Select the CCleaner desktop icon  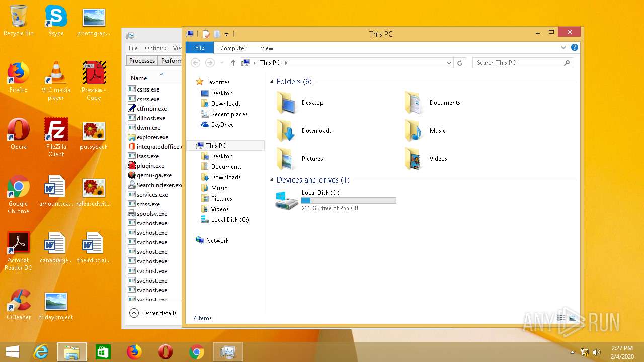[x=19, y=305]
